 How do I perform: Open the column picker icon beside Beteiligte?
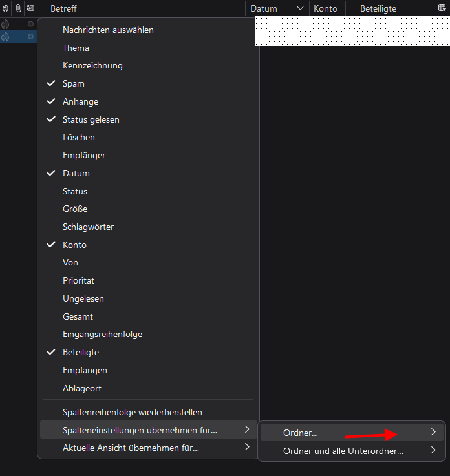[x=442, y=8]
